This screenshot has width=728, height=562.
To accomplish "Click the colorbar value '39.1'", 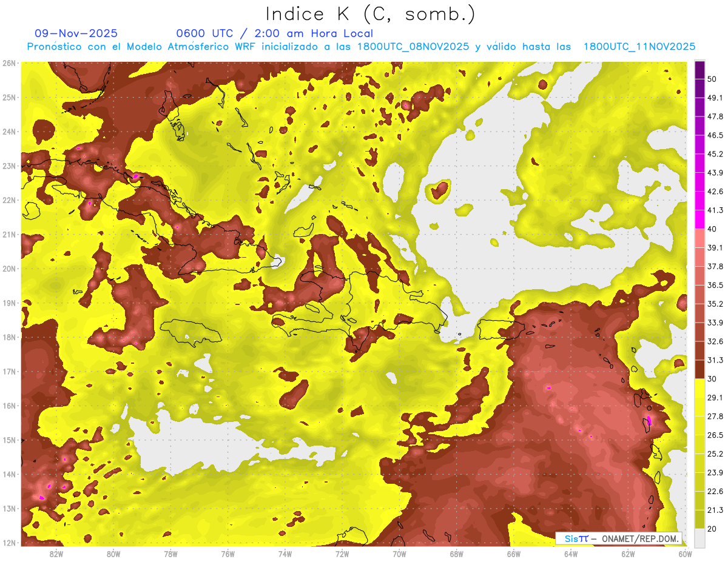I will [715, 247].
